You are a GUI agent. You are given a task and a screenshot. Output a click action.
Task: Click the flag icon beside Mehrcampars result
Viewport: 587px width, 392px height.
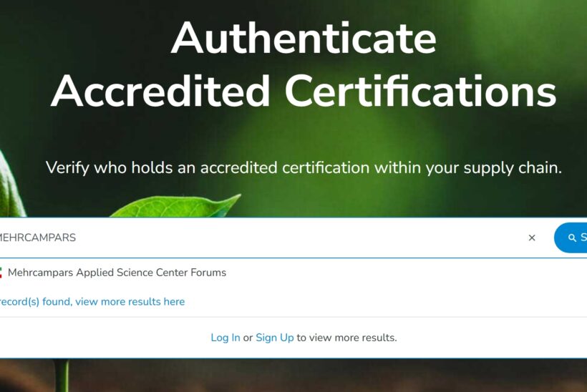click(x=1, y=273)
